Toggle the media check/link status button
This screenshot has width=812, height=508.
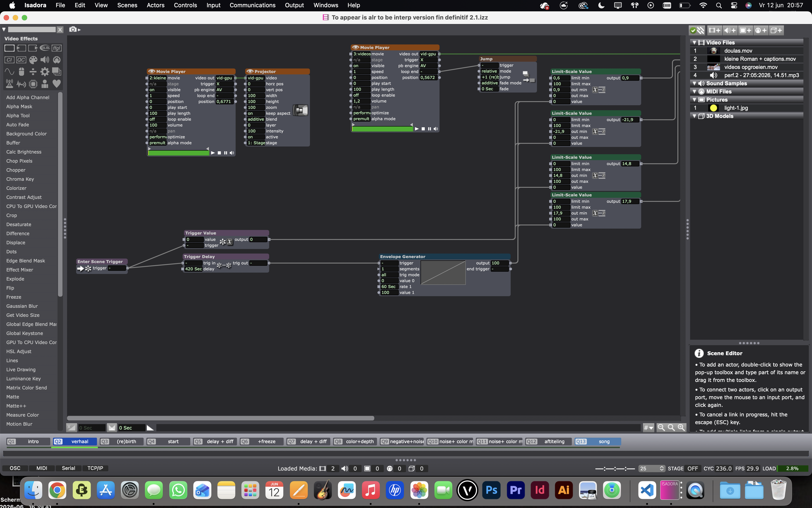[x=697, y=30]
